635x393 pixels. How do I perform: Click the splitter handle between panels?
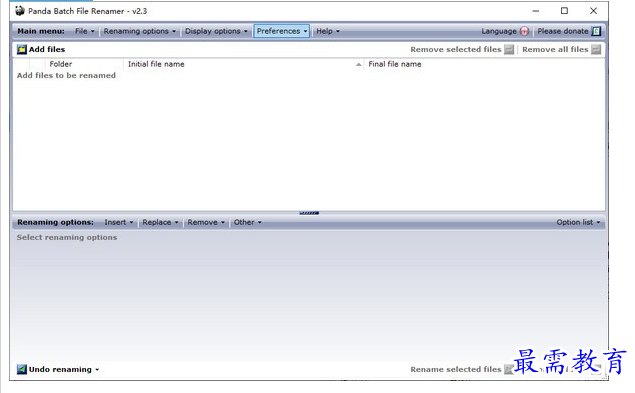click(x=309, y=213)
